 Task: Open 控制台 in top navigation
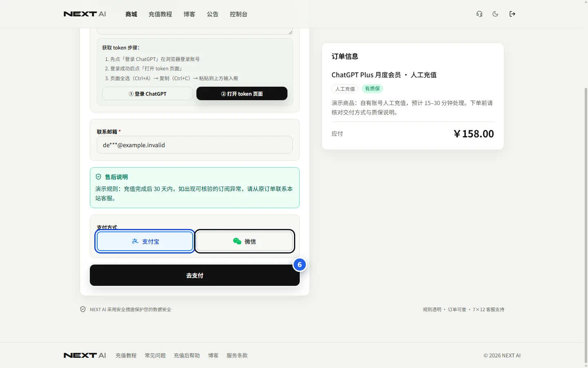[x=238, y=14]
